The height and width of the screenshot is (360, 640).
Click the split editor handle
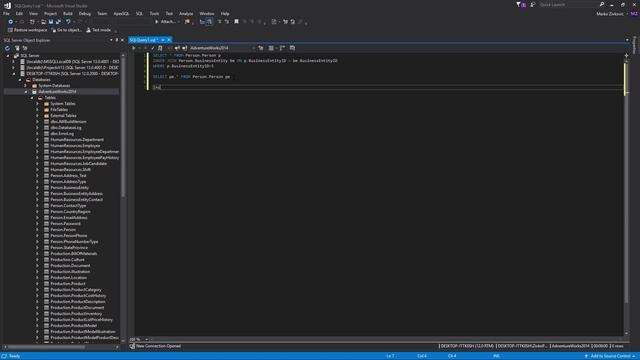point(627,55)
